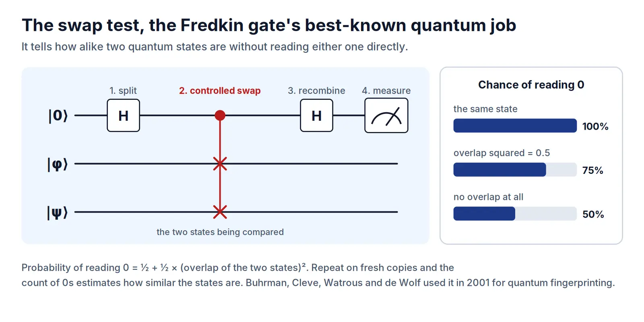Select the |0⟩ qubit label
The image size is (644, 322).
coord(58,116)
